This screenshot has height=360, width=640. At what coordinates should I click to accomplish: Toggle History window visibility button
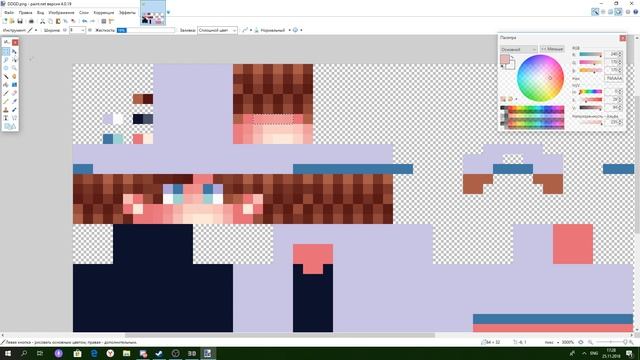603,12
